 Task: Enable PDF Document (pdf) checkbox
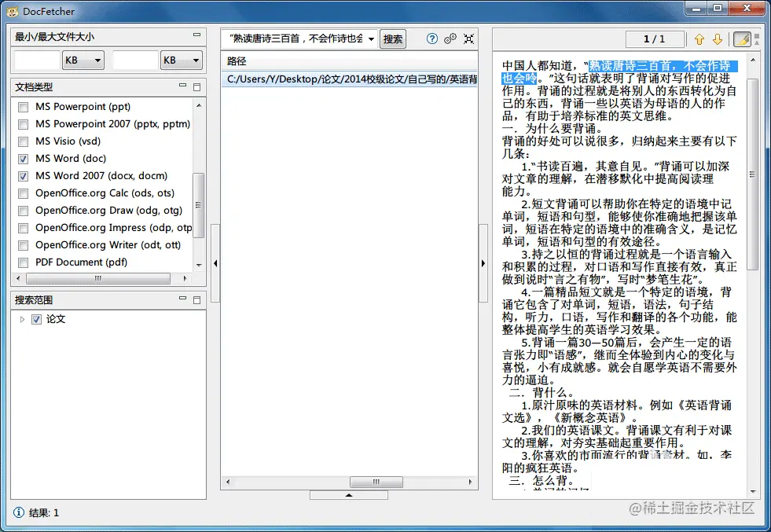23,262
